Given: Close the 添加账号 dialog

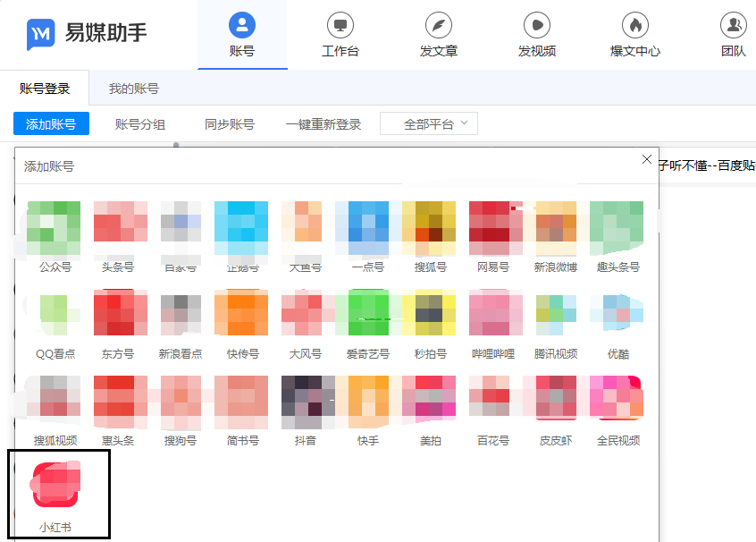Looking at the screenshot, I should 647,159.
